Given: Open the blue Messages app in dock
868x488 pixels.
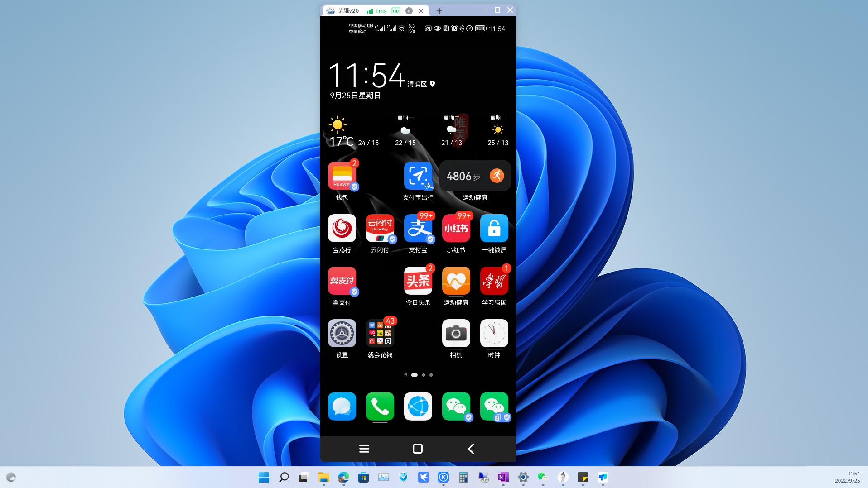Looking at the screenshot, I should coord(342,407).
